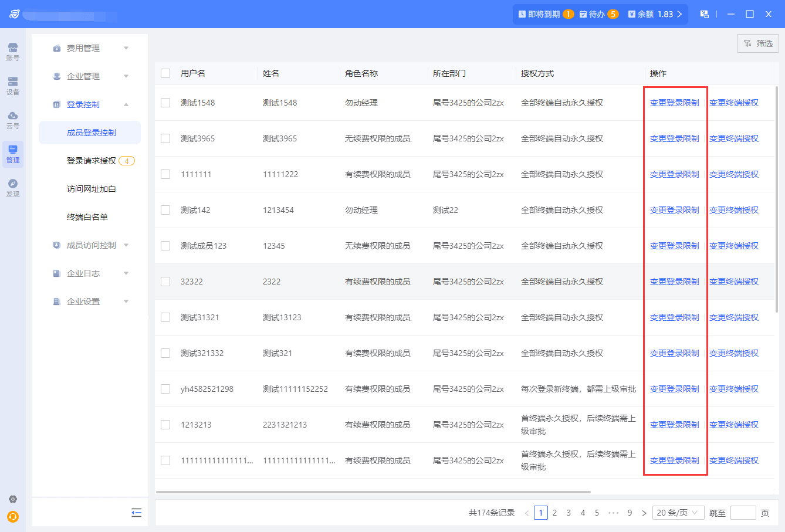Click 变更登录限制 for user 32322

pos(675,282)
